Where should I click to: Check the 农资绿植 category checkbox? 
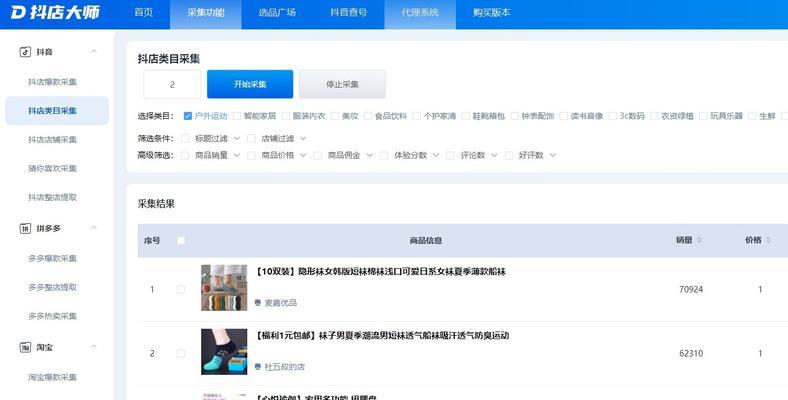pyautogui.click(x=654, y=116)
